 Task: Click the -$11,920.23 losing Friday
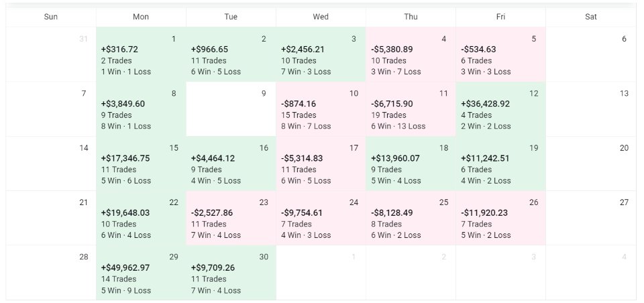pyautogui.click(x=500, y=218)
